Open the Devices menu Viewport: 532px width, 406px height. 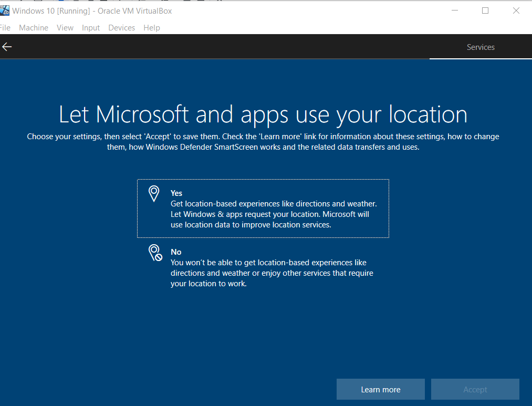(121, 27)
